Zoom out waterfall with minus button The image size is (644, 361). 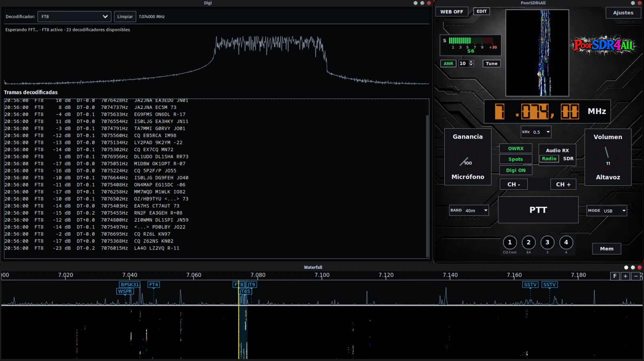click(x=636, y=276)
